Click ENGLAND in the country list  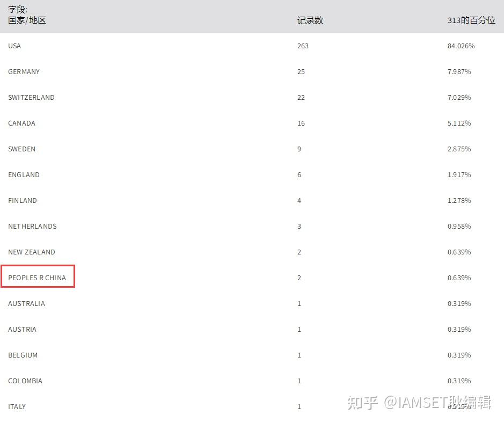pos(24,175)
